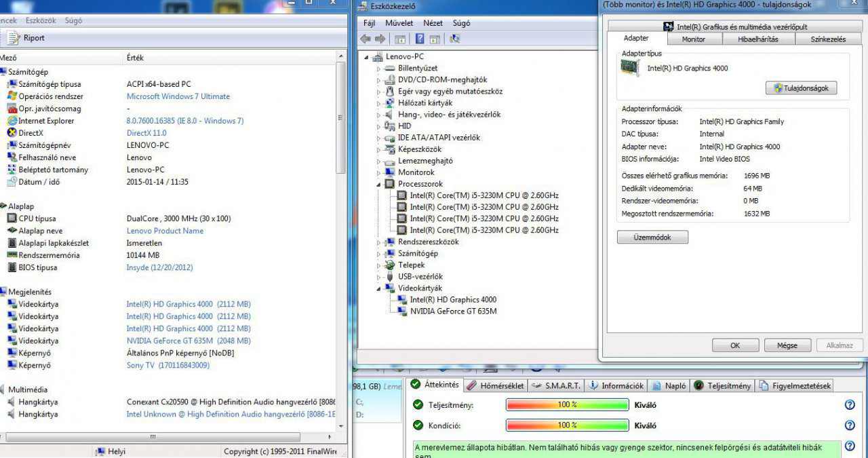
Task: Open the blue question-mark Help toolbar icon
Action: 420,39
